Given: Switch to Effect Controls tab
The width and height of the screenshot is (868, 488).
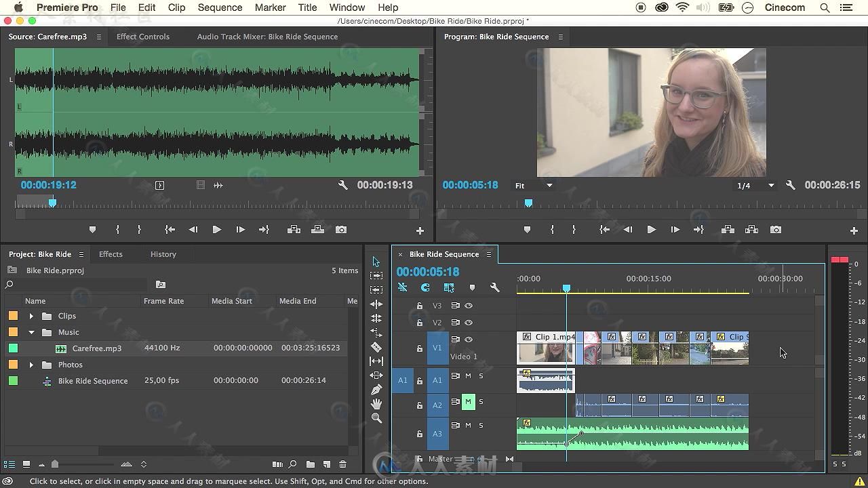Looking at the screenshot, I should [143, 37].
